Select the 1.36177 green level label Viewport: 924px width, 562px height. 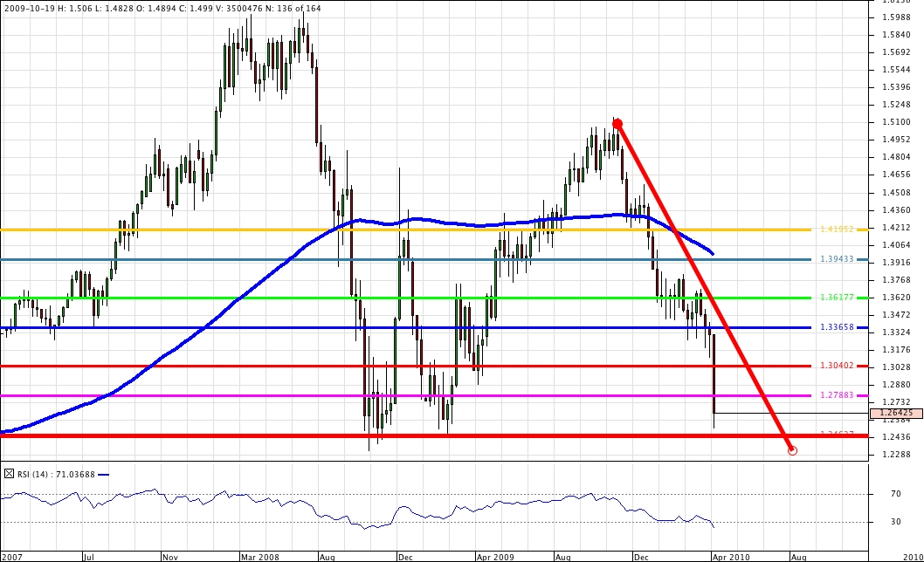coord(837,298)
